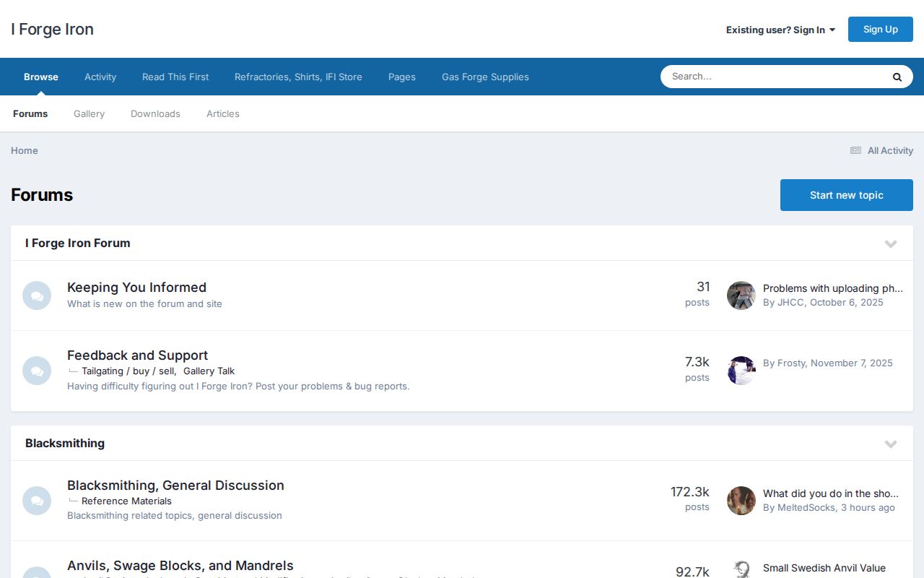
Task: Open the All Activity feed icon link
Action: (x=855, y=150)
